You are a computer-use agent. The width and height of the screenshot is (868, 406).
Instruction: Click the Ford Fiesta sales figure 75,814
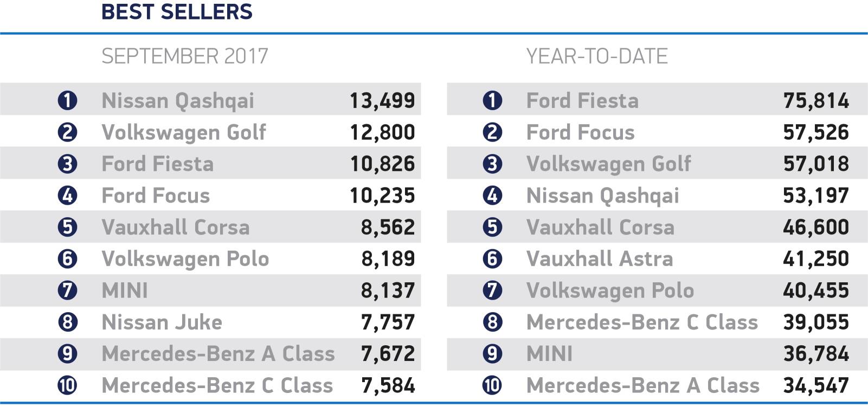click(816, 100)
